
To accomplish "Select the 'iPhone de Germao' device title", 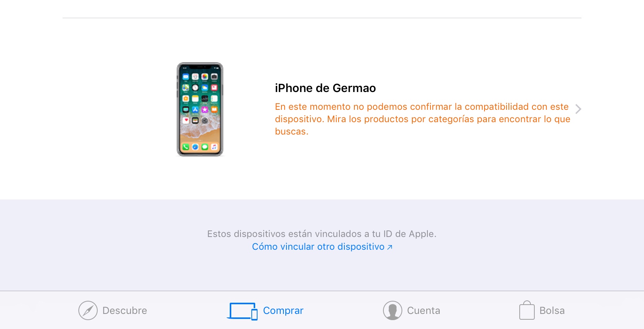I will coord(325,88).
